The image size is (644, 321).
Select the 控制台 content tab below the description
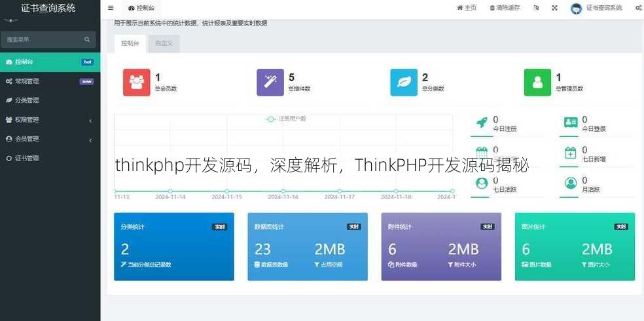[x=130, y=44]
